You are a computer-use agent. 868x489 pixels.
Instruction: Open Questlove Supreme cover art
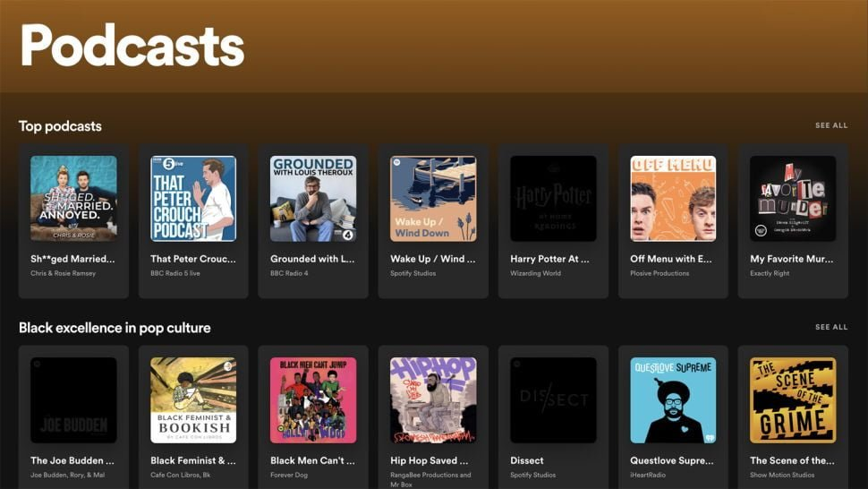[673, 399]
